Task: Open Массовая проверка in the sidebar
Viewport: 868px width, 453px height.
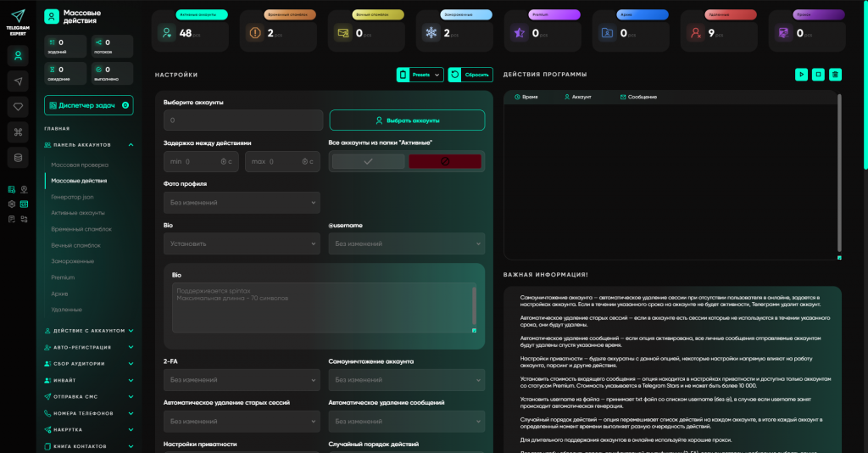Action: click(x=79, y=165)
